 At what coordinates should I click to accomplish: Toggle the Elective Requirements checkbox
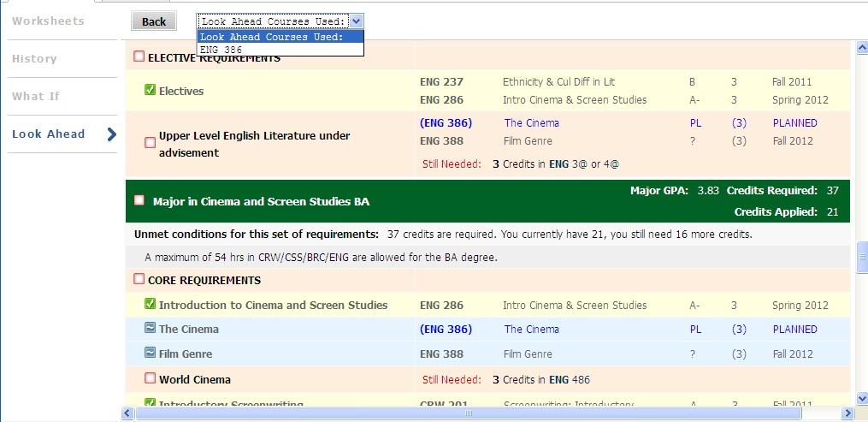(x=139, y=56)
